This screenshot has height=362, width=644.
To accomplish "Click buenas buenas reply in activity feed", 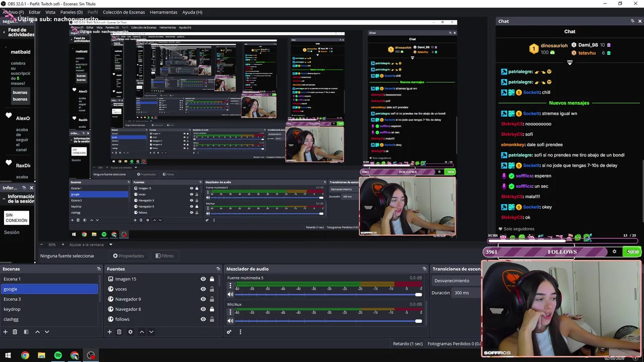I will 20,96.
